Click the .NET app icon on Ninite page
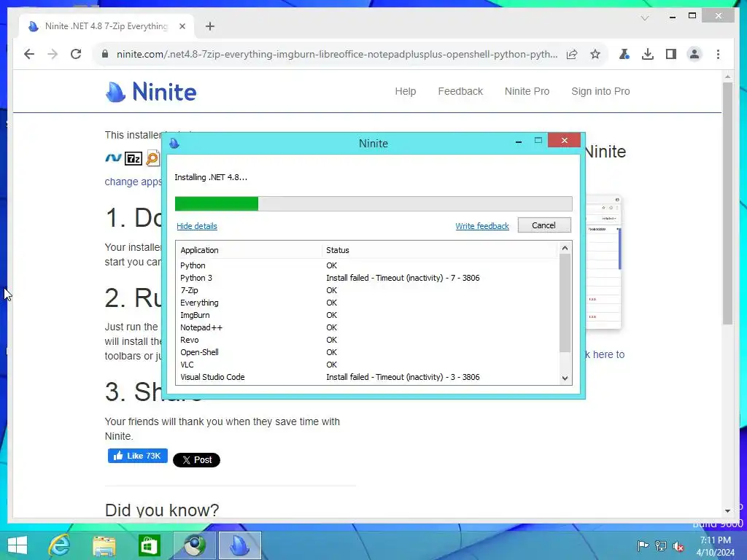This screenshot has width=747, height=560. pos(113,158)
